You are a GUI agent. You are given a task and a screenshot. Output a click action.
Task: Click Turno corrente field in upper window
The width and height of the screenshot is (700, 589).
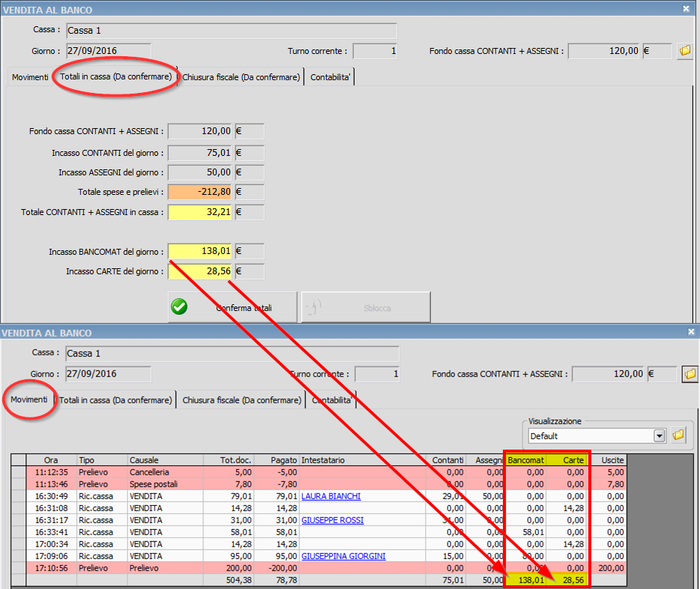[x=375, y=51]
